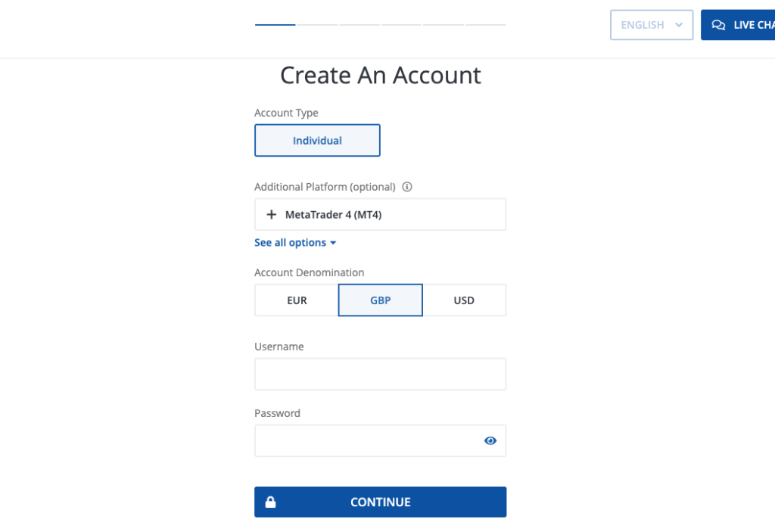Open the ENGLISH language dropdown
This screenshot has width=775, height=532.
pos(651,24)
